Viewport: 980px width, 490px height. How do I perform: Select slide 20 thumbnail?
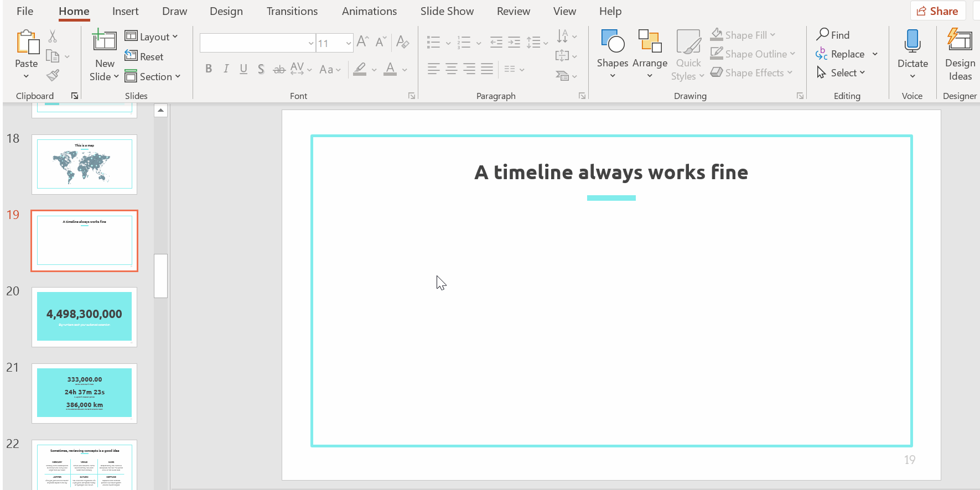tap(84, 317)
